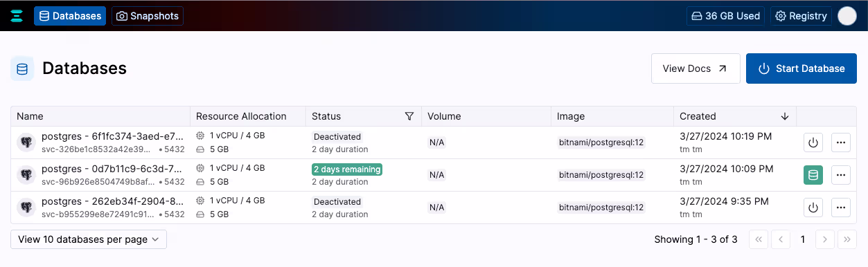Toggle sort arrow on Created column
This screenshot has width=868, height=267.
coord(785,116)
